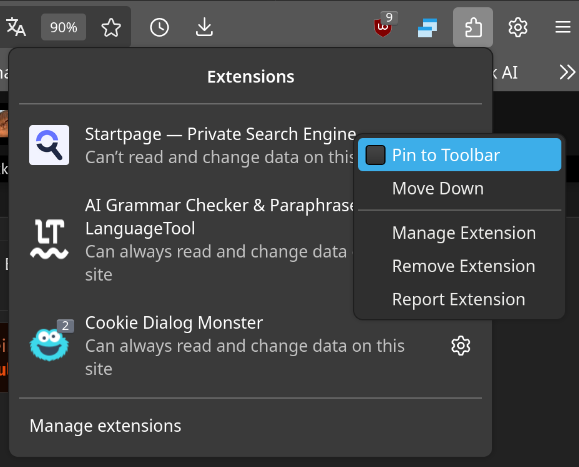Viewport: 579px width, 467px height.
Task: Open the hamburger application menu
Action: 563,27
